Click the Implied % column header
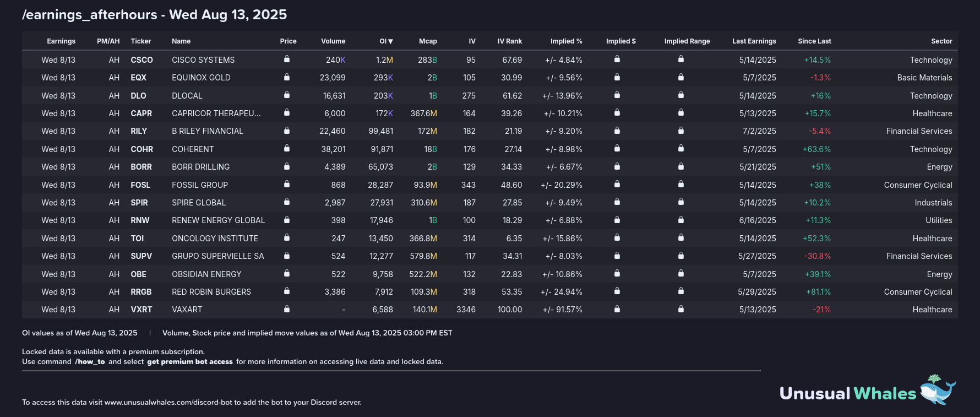Image resolution: width=980 pixels, height=417 pixels. click(567, 41)
